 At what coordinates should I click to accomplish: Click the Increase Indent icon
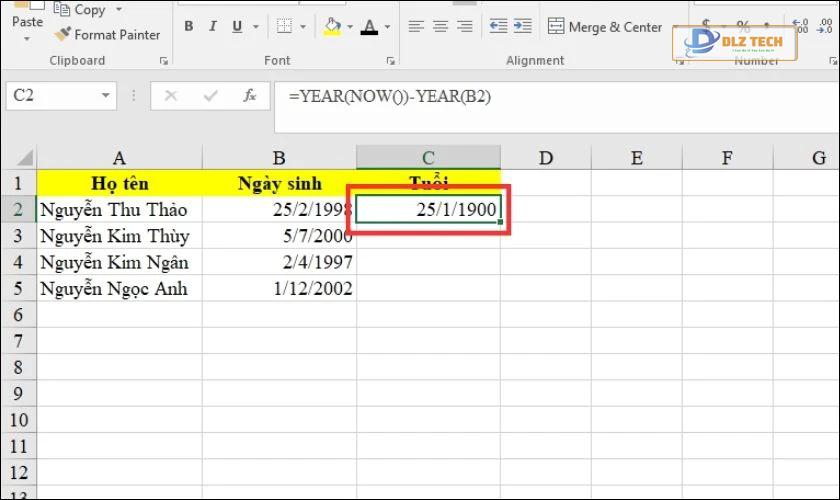522,26
